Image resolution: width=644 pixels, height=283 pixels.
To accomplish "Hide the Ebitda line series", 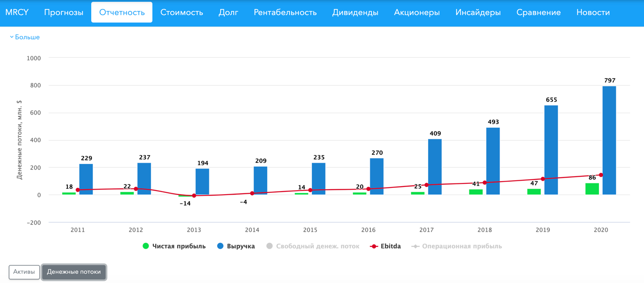I will 385,246.
